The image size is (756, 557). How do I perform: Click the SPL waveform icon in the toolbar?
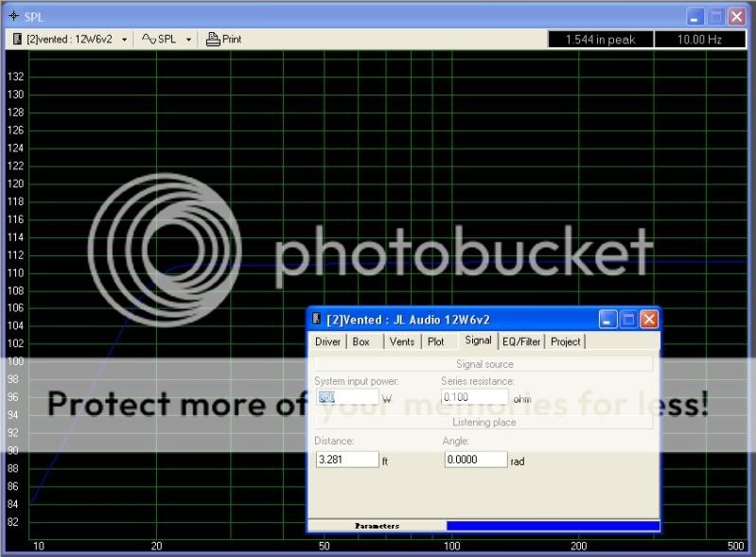149,40
